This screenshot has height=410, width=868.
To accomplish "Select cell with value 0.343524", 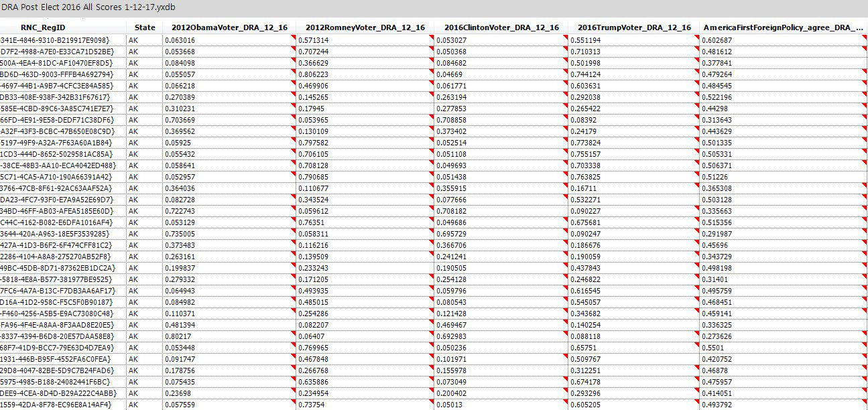I will (x=365, y=200).
